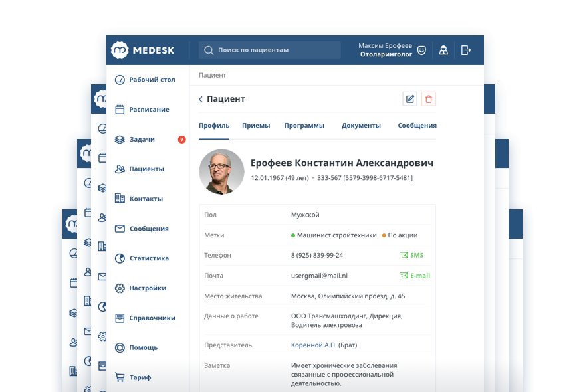Click the patient profile photo
The image size is (585, 392).
[x=221, y=171]
